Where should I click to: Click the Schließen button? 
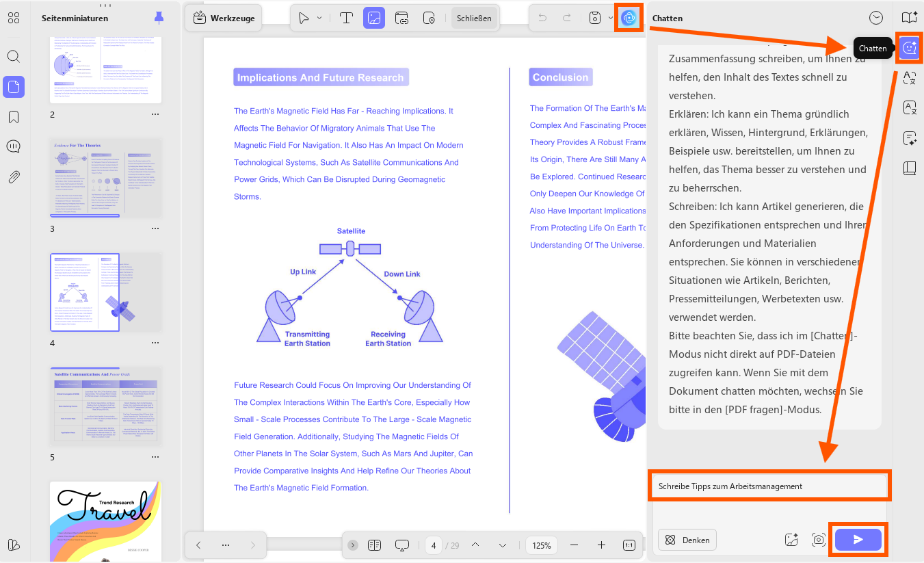click(x=474, y=18)
